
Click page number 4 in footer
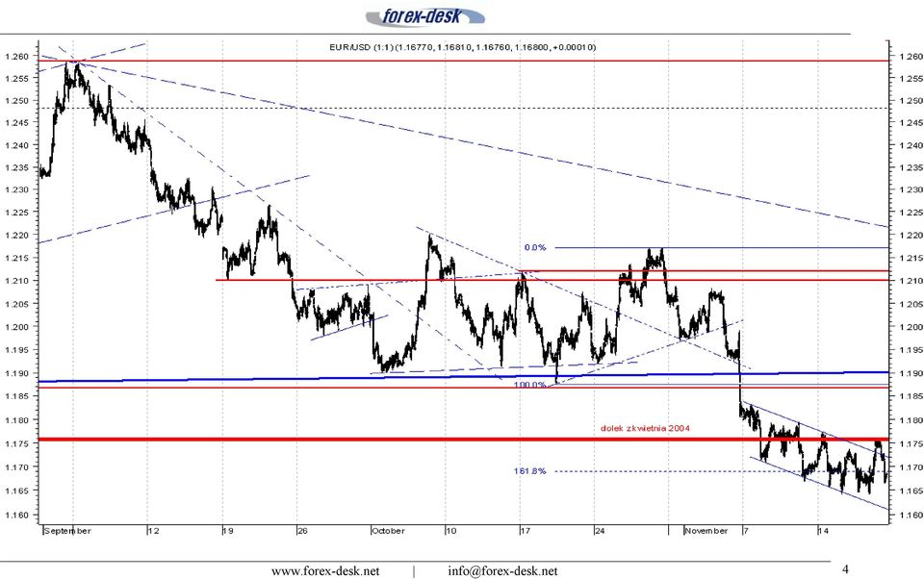click(845, 569)
